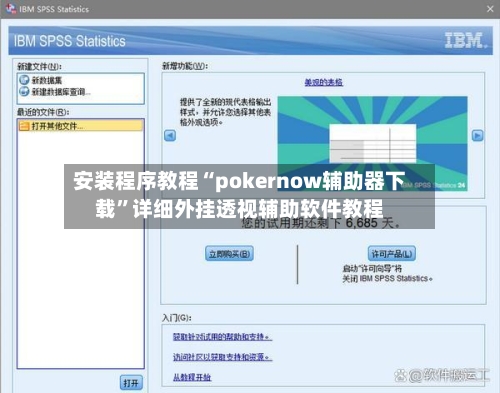Screen dimensions: 500x393
Task: Click the folder icon beside 打开其他文件
Action: (x=24, y=126)
